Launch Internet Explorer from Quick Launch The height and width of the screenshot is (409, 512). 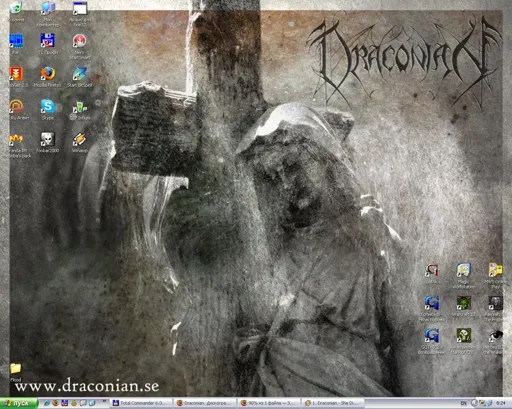tap(47, 403)
